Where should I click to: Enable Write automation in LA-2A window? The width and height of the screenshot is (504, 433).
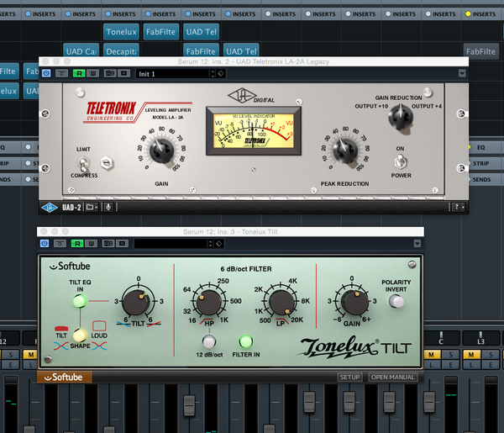click(x=93, y=73)
